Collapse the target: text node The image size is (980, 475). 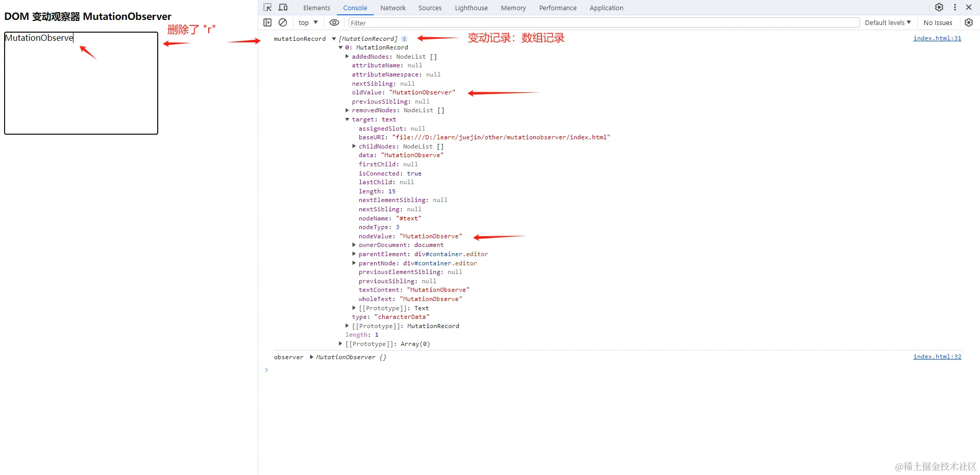[x=347, y=119]
